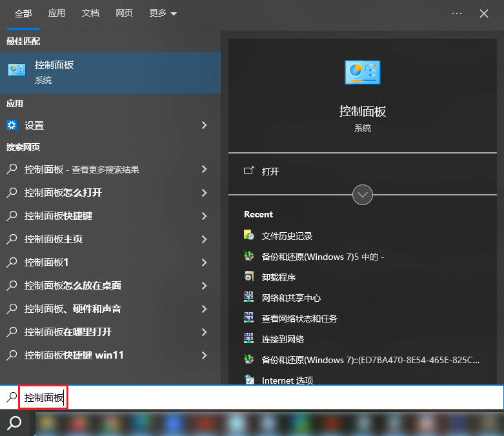Switch to the 文档 tab
Image resolution: width=504 pixels, height=436 pixels.
(x=91, y=13)
